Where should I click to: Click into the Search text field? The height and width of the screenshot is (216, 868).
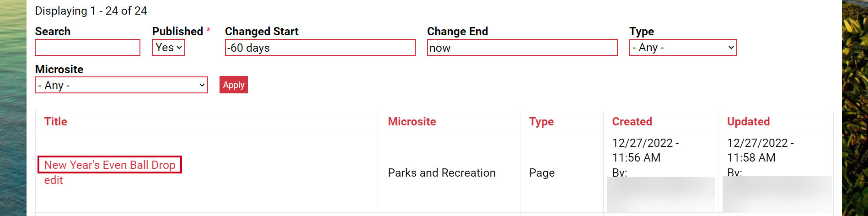click(87, 48)
